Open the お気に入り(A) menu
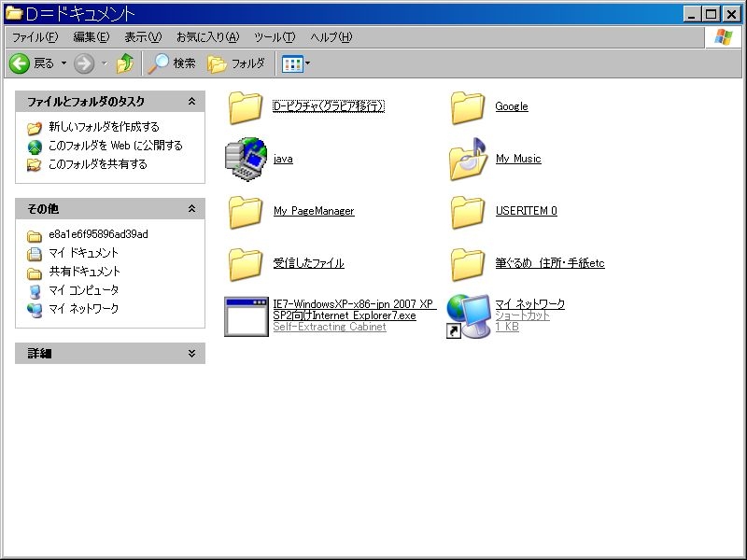 pos(207,37)
